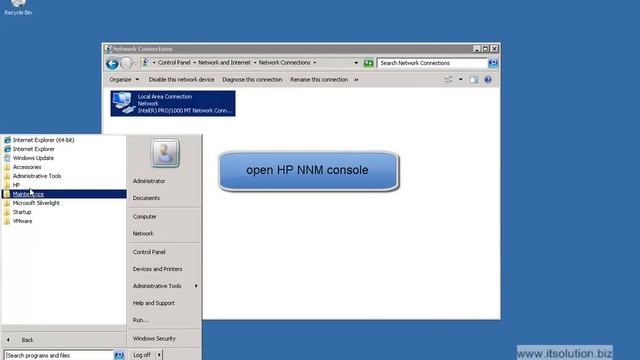The height and width of the screenshot is (360, 640).
Task: Show more toolbar commands chevron
Action: 356,80
